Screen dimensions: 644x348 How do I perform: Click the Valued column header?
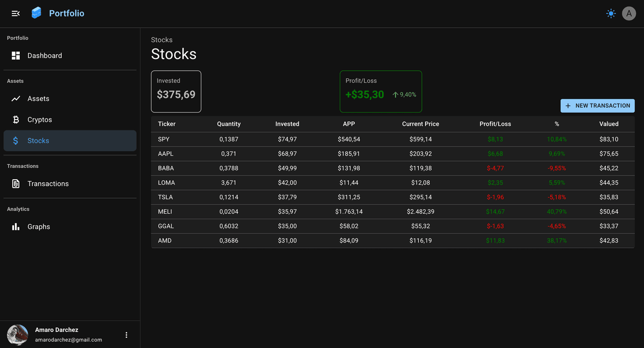(609, 124)
